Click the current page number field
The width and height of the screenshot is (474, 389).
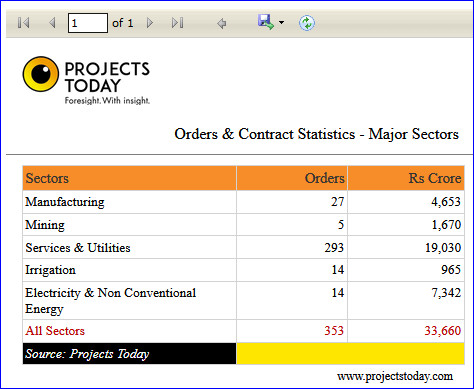[88, 23]
